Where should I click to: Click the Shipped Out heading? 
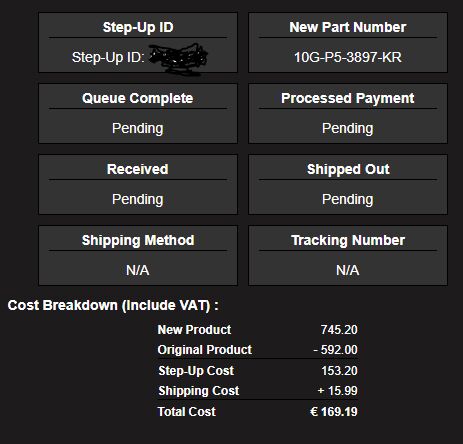click(x=348, y=169)
